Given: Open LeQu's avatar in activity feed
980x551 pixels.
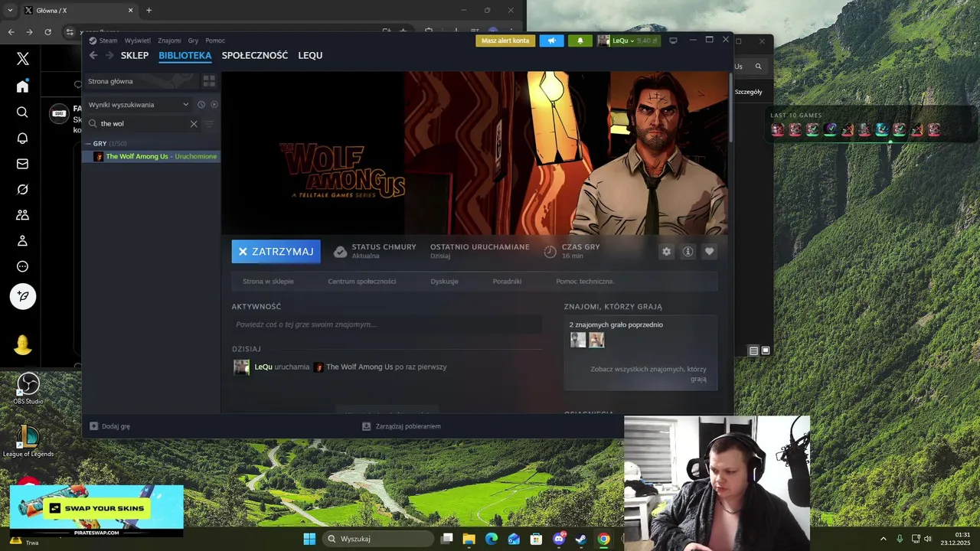Looking at the screenshot, I should click(241, 367).
